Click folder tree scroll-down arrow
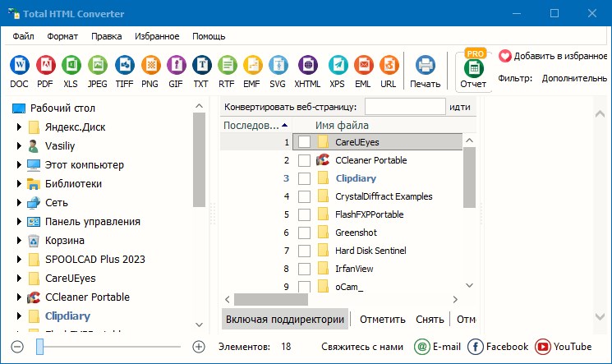The image size is (612, 364). coord(199,325)
